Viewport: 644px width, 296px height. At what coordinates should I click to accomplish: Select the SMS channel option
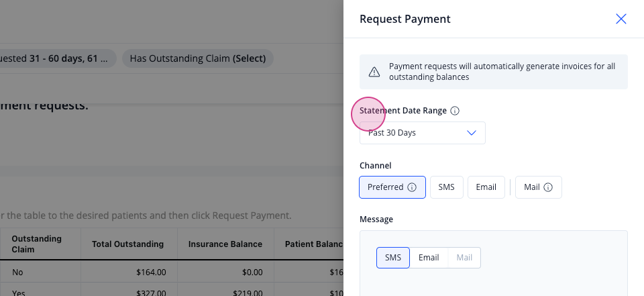tap(447, 187)
